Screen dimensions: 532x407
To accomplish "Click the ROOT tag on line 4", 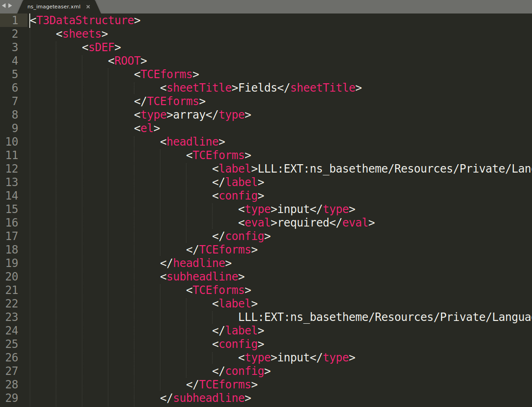I will [x=127, y=61].
